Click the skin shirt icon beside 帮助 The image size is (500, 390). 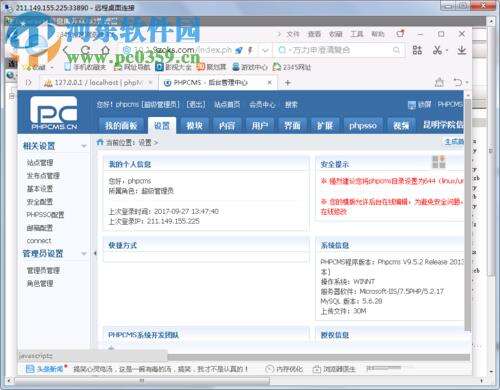pos(400,34)
